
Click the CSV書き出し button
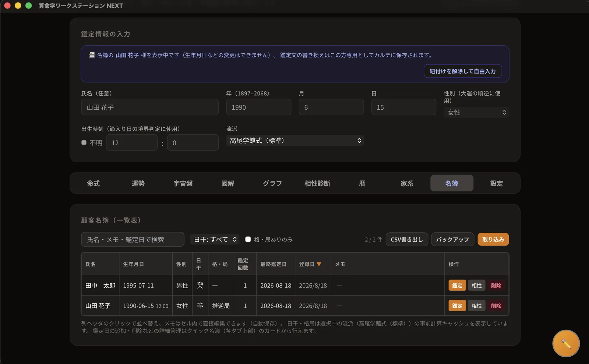[x=407, y=239]
